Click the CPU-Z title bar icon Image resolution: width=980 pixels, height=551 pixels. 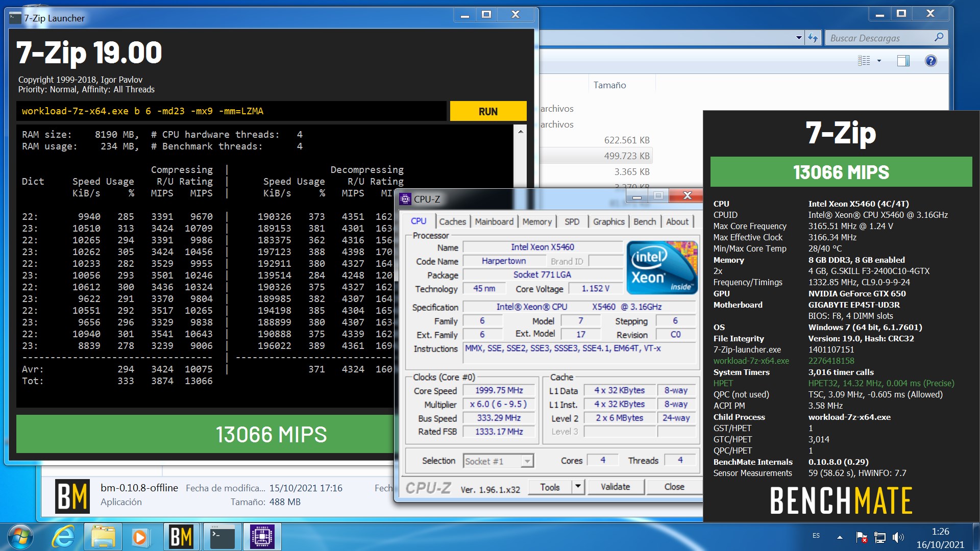click(x=405, y=199)
